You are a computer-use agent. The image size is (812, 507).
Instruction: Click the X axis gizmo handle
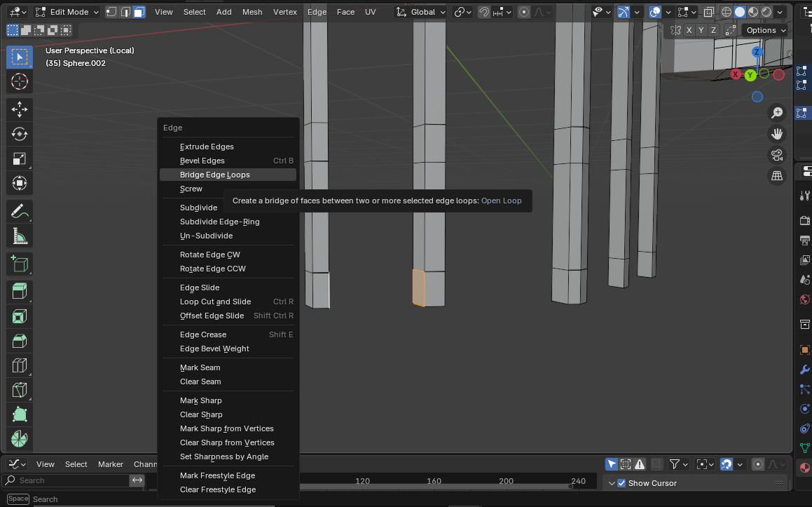point(736,74)
